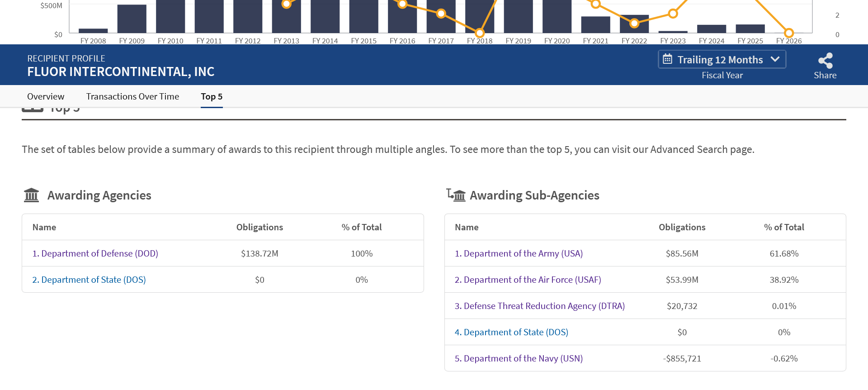868x390 pixels.
Task: Click the FY 2013 axis label
Action: coord(287,41)
